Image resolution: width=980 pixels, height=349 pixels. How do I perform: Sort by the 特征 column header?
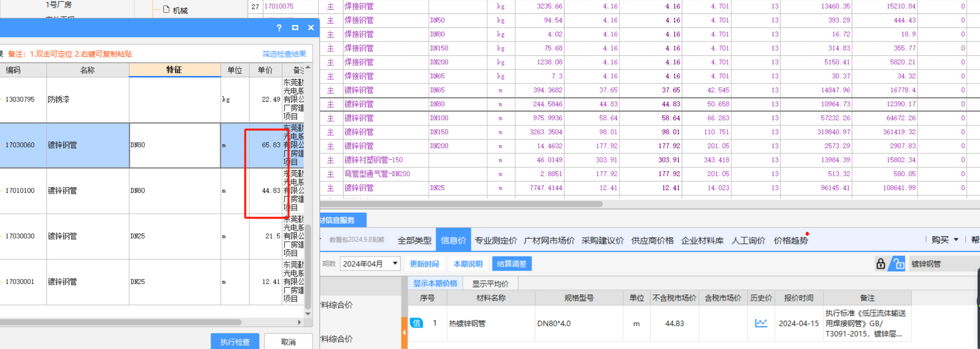174,70
